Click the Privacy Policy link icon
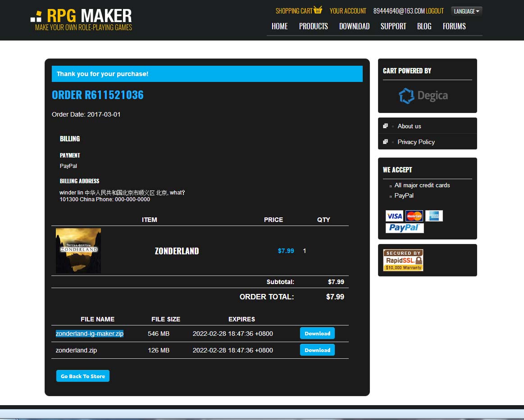 tap(385, 141)
